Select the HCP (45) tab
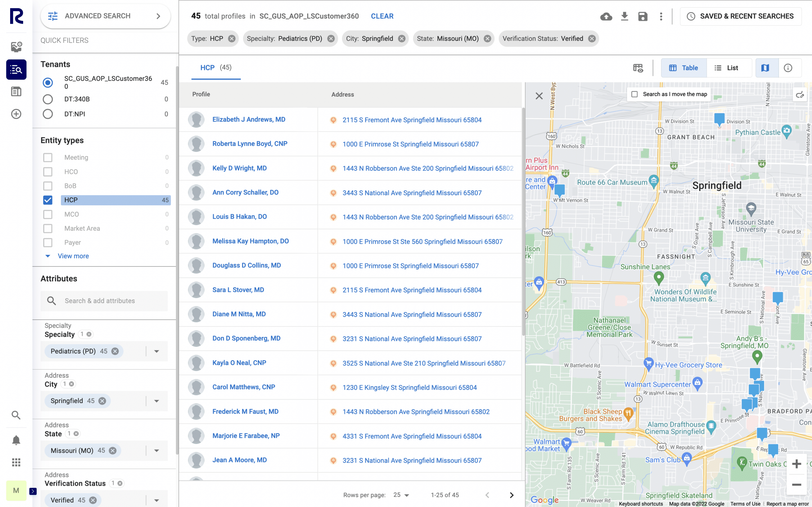 click(x=216, y=68)
